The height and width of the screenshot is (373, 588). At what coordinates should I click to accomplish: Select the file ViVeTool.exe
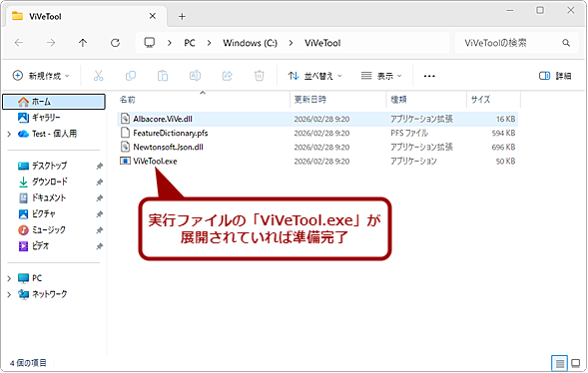click(317, 161)
